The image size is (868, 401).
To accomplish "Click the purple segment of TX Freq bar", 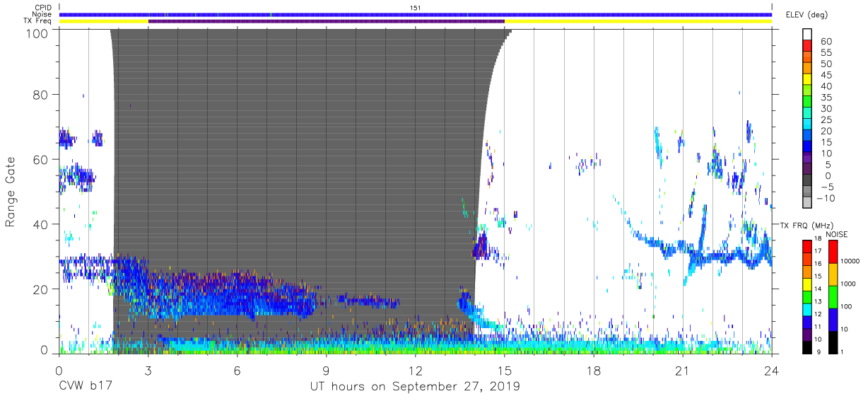I will coord(327,21).
